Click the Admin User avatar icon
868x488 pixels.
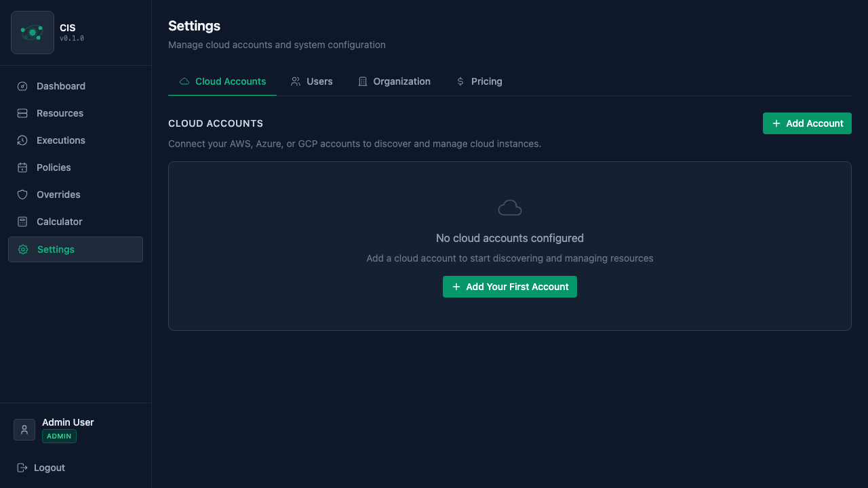[x=24, y=430]
